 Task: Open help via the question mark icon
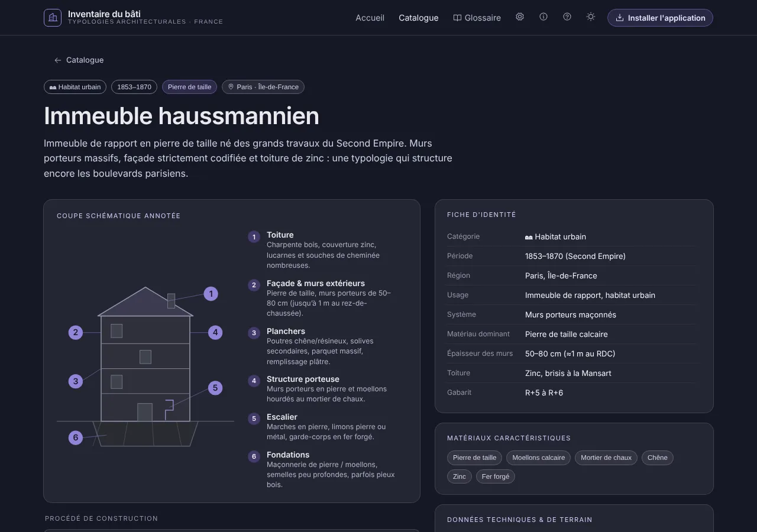[567, 17]
